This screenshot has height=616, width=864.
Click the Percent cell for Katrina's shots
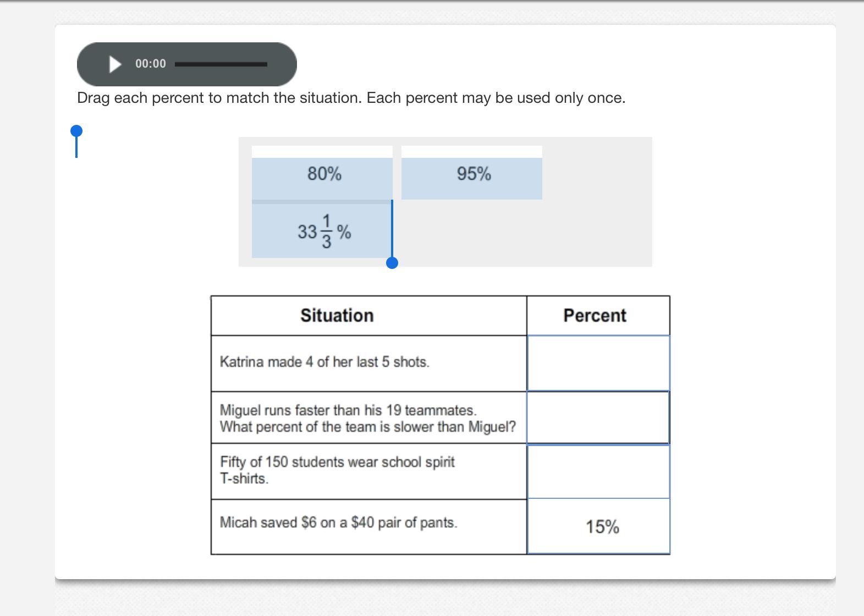(598, 363)
